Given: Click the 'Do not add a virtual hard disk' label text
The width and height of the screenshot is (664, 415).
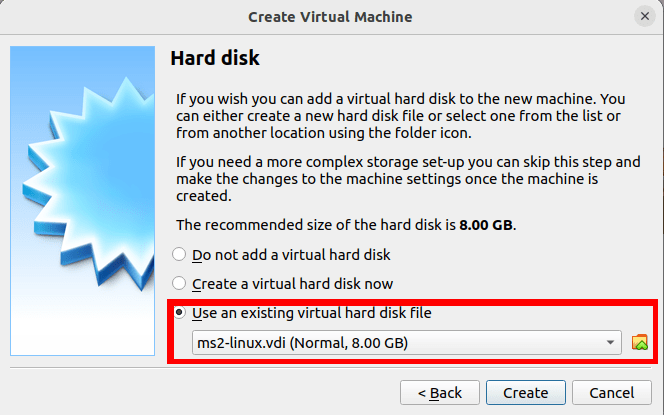Looking at the screenshot, I should click(292, 255).
